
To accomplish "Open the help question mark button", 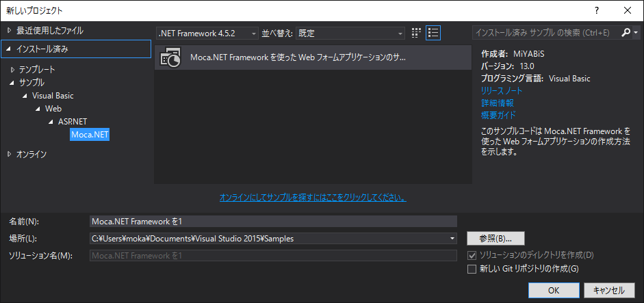I will pos(597,11).
